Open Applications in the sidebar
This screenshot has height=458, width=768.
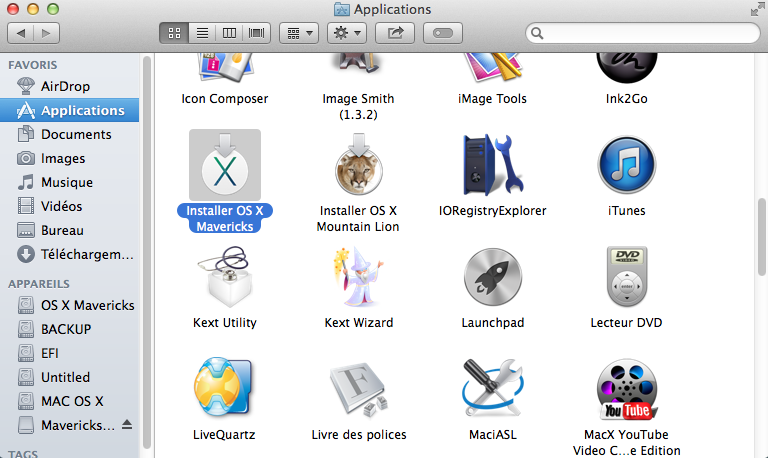pyautogui.click(x=70, y=110)
